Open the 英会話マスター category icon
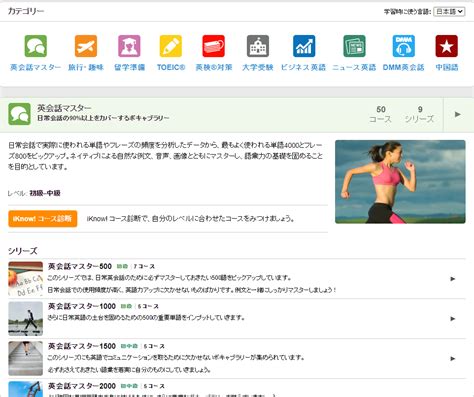 [x=36, y=46]
